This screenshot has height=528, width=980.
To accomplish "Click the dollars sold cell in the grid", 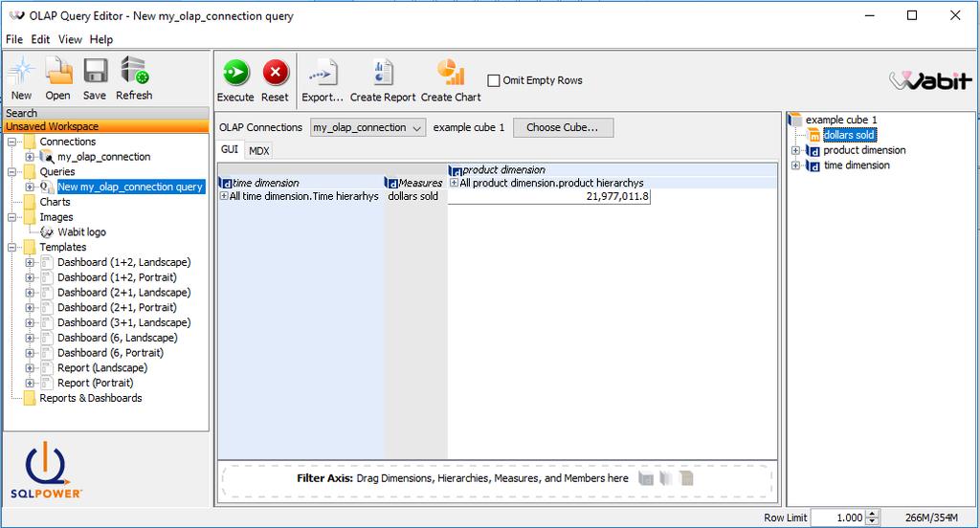I will (x=413, y=196).
